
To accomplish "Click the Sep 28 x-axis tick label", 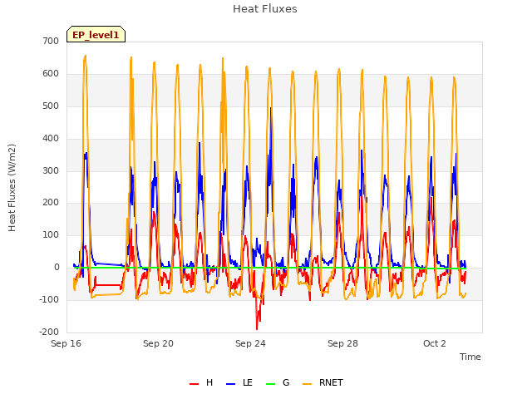I will click(x=343, y=343).
